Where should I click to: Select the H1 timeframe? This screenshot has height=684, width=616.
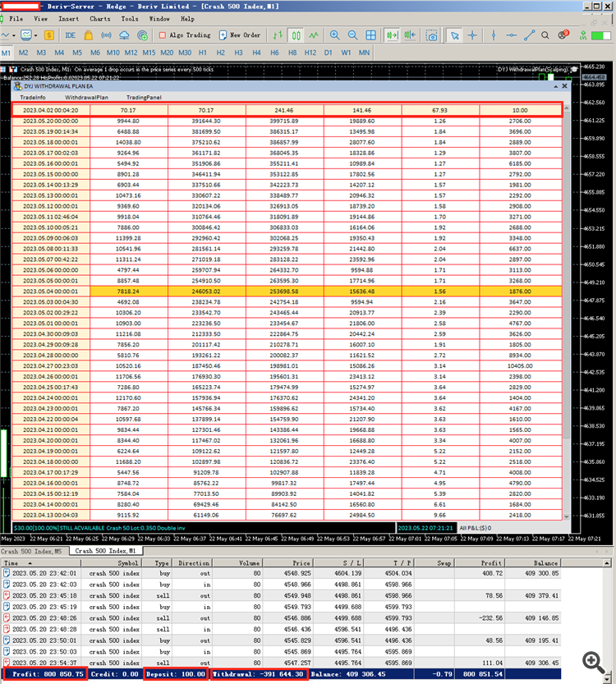pos(202,53)
